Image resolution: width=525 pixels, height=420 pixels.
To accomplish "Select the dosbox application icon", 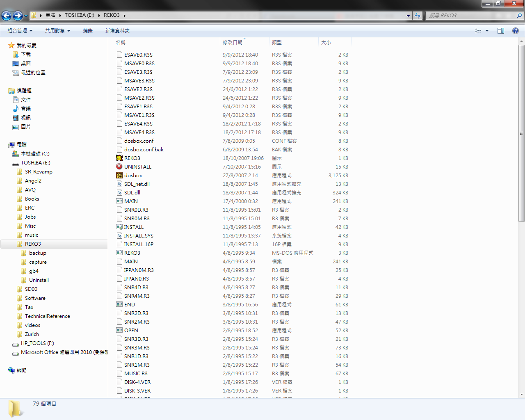I will 119,175.
